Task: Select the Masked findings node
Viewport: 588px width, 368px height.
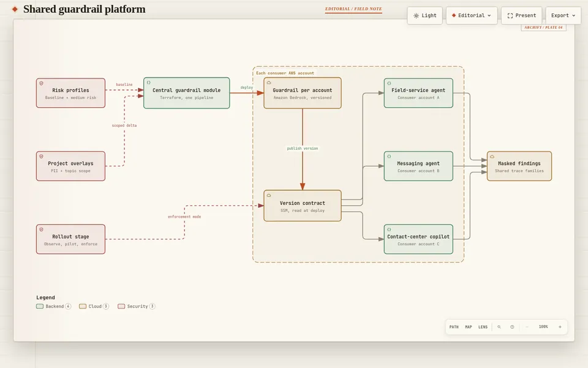Action: (x=519, y=166)
